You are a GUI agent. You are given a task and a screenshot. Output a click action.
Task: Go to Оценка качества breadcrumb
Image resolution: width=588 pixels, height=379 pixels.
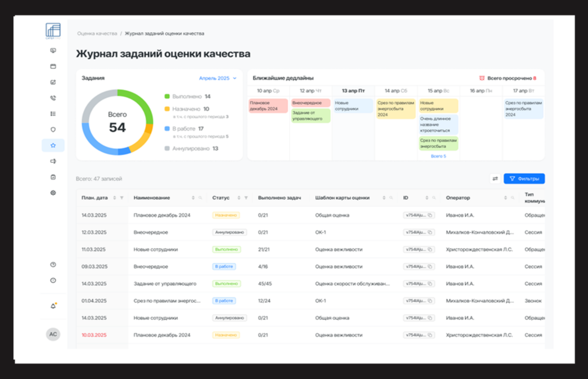[97, 33]
